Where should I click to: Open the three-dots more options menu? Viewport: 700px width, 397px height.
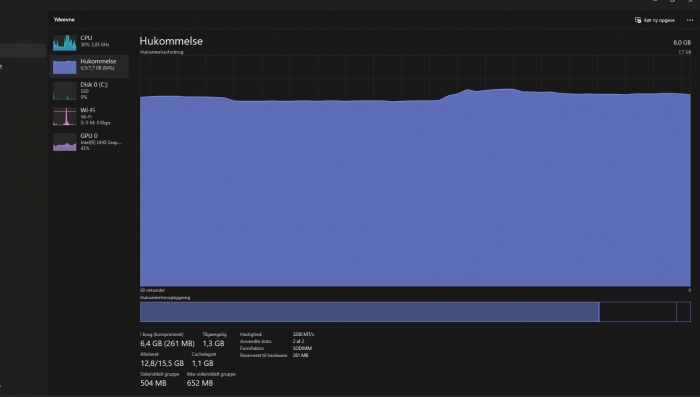click(690, 20)
